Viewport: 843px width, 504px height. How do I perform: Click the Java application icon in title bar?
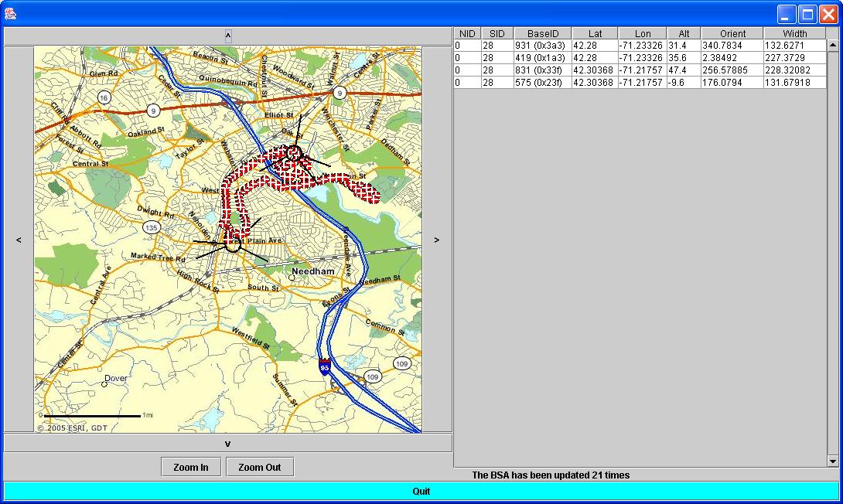11,13
